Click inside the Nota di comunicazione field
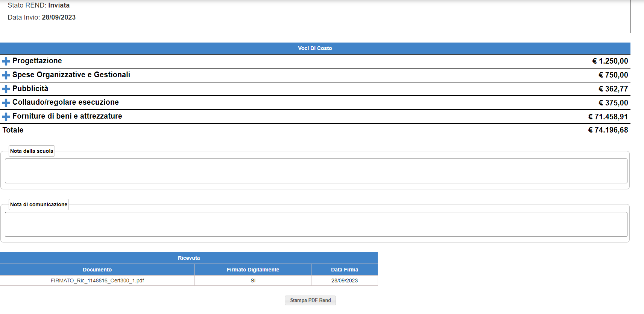The height and width of the screenshot is (314, 644). (x=316, y=224)
